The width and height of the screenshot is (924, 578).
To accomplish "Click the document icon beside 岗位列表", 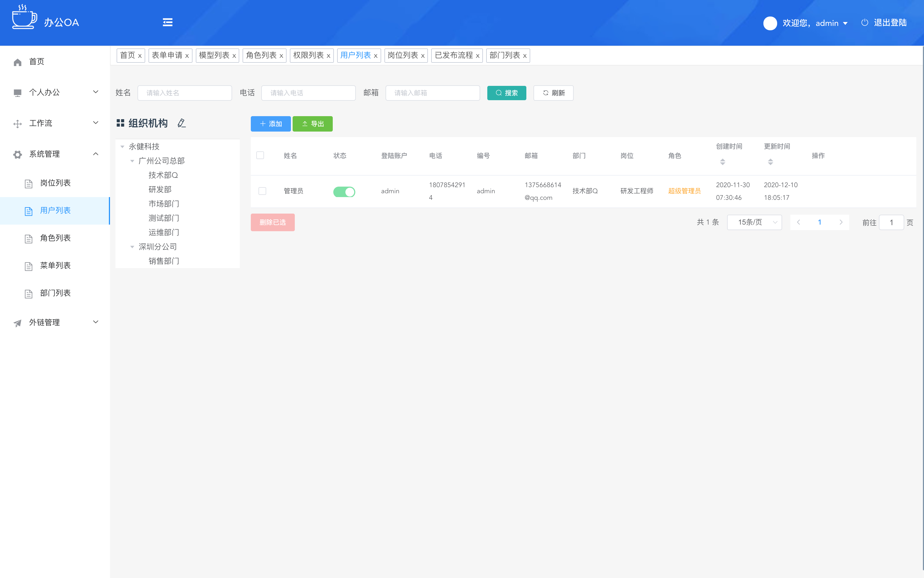I will pos(29,184).
